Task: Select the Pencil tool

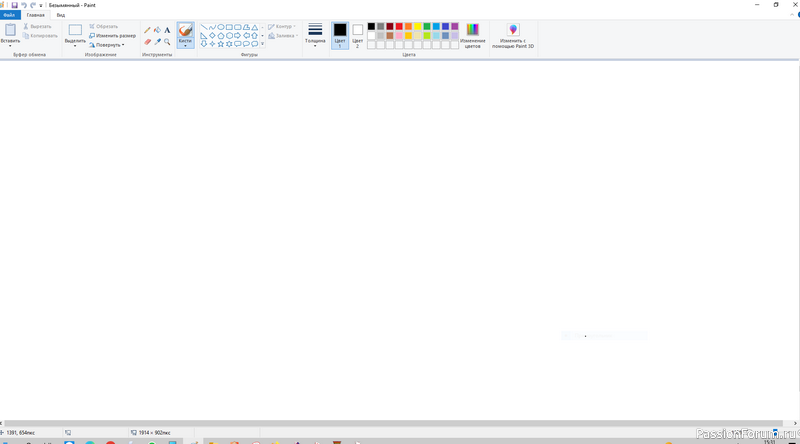Action: pos(148,30)
